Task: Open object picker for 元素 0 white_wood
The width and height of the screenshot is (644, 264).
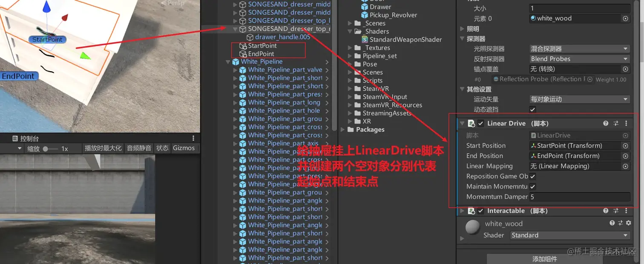Action: tap(625, 18)
